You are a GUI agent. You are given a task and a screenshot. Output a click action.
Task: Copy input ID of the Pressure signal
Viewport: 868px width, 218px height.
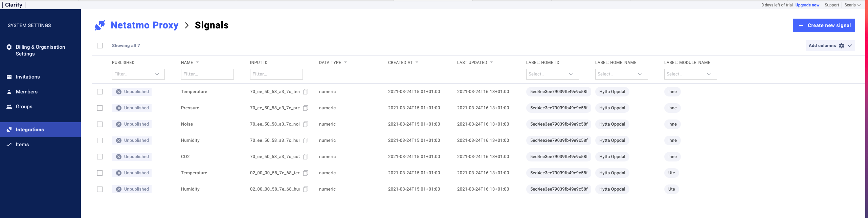pyautogui.click(x=305, y=108)
